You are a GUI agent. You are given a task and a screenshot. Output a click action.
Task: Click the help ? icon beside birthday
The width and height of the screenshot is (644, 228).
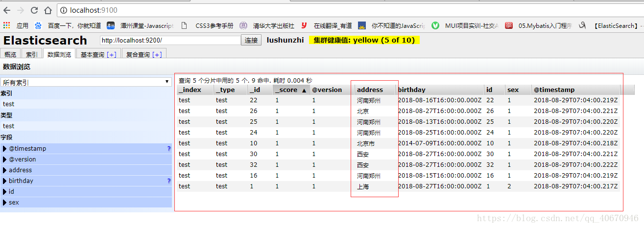[168, 181]
